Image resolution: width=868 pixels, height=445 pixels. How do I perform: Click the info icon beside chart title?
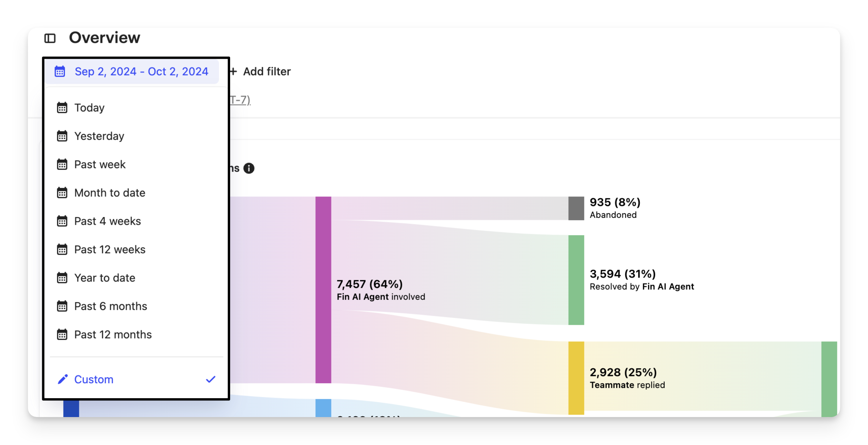coord(249,169)
